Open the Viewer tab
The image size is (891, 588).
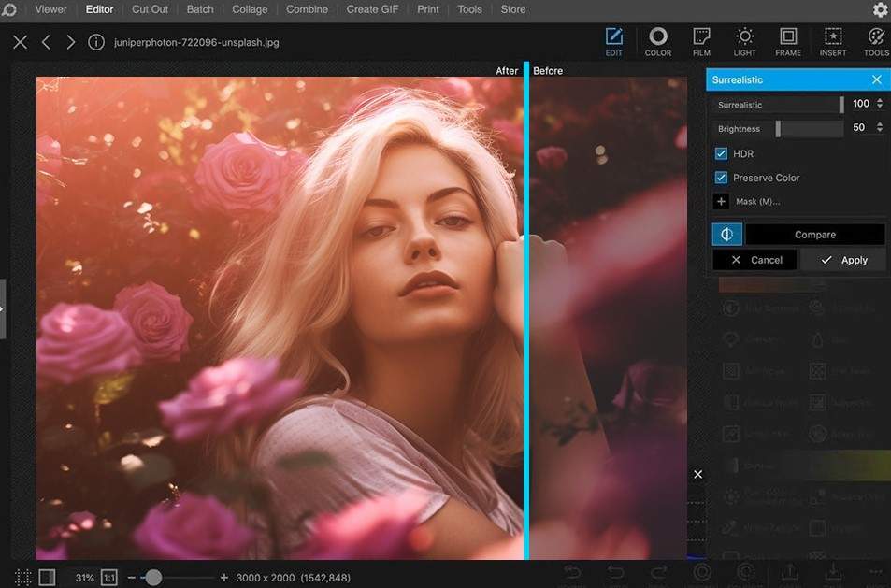pyautogui.click(x=50, y=9)
